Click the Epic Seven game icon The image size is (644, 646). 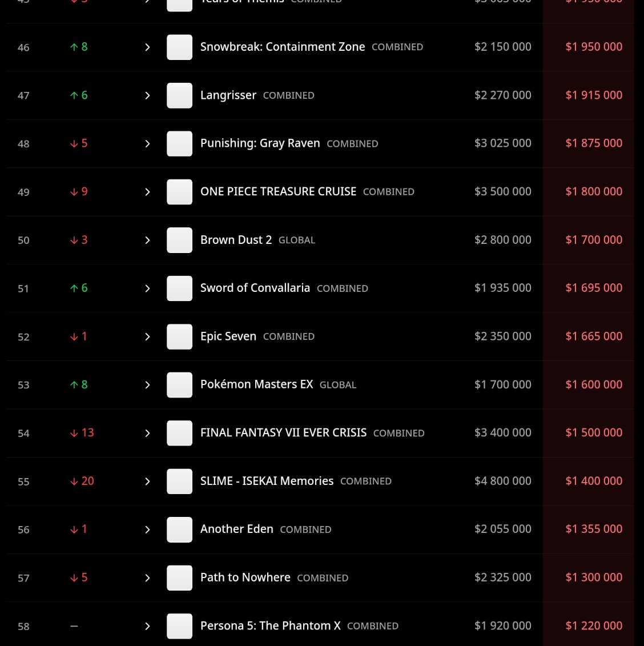click(179, 337)
